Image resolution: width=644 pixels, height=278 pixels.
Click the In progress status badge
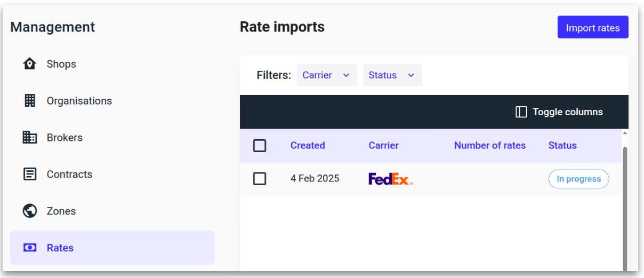pos(578,179)
